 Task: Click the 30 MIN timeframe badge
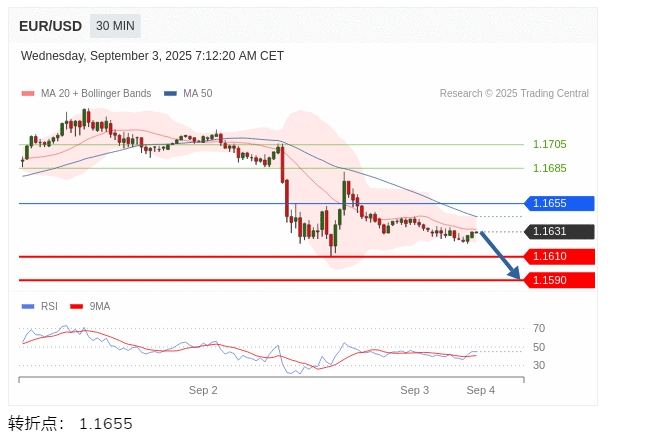point(115,26)
